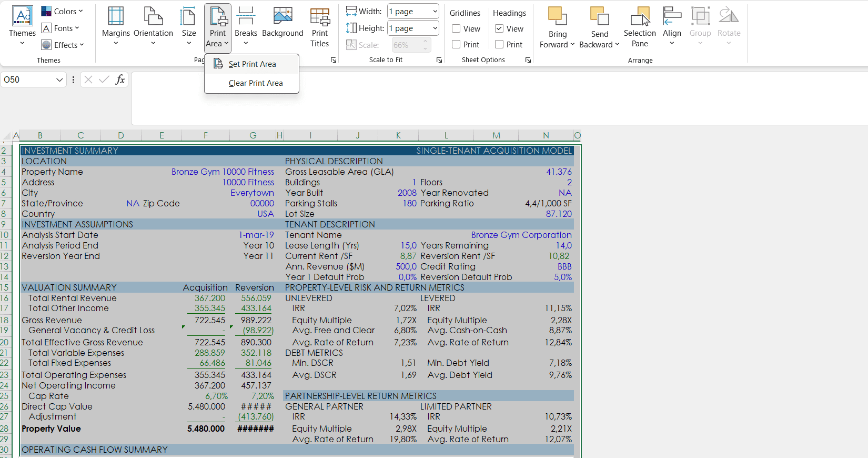Open the Print Titles dialog
The height and width of the screenshot is (458, 868).
coord(319,27)
